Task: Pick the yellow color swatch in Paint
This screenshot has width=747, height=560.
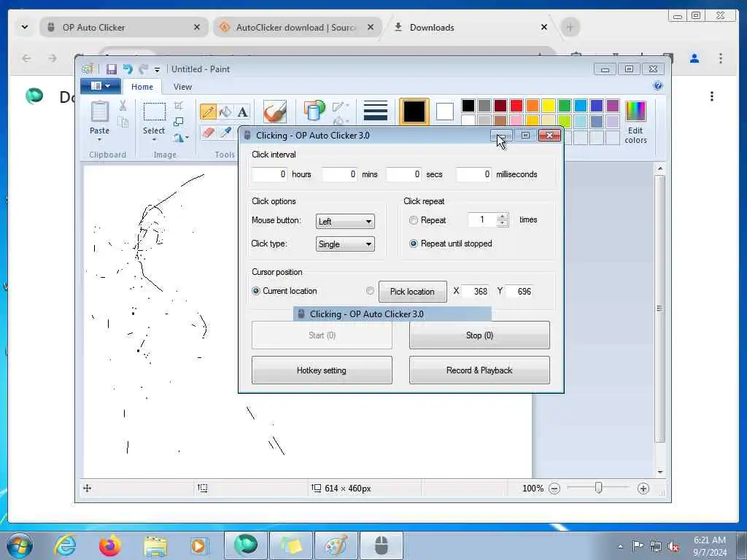Action: pyautogui.click(x=549, y=105)
